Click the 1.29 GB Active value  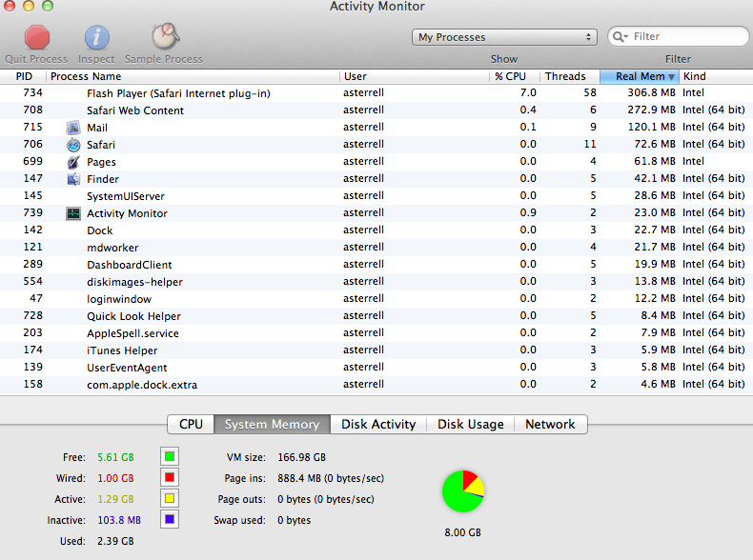pyautogui.click(x=115, y=500)
